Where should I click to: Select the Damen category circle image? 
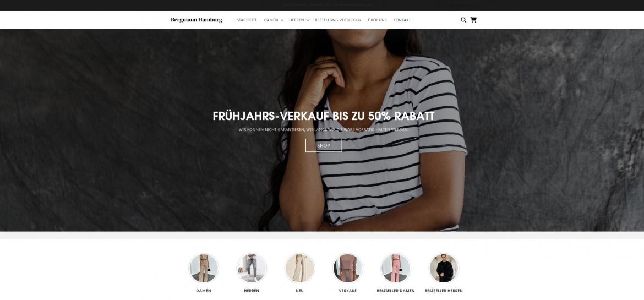click(x=204, y=269)
